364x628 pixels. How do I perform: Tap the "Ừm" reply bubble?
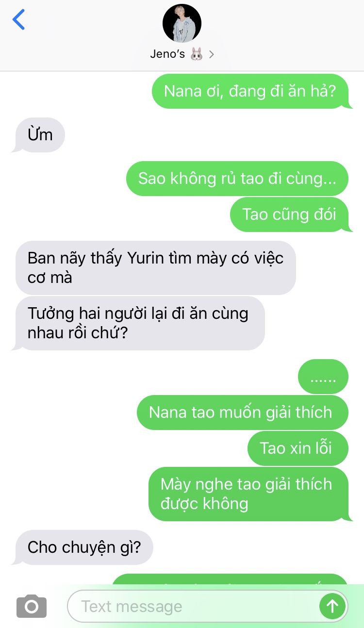(39, 135)
